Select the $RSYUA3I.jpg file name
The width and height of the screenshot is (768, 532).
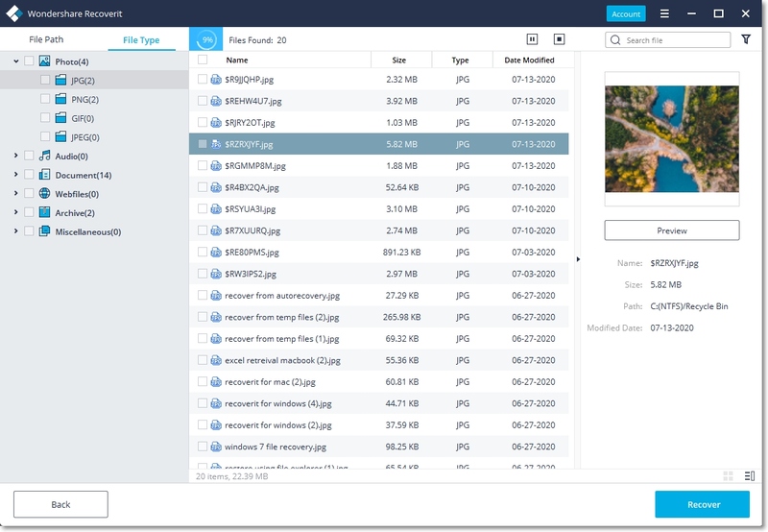tap(250, 208)
